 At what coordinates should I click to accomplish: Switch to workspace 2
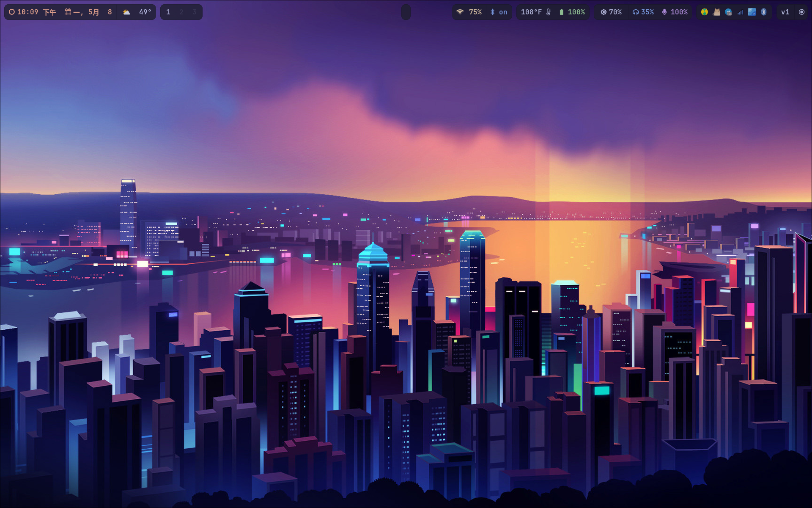coord(181,12)
